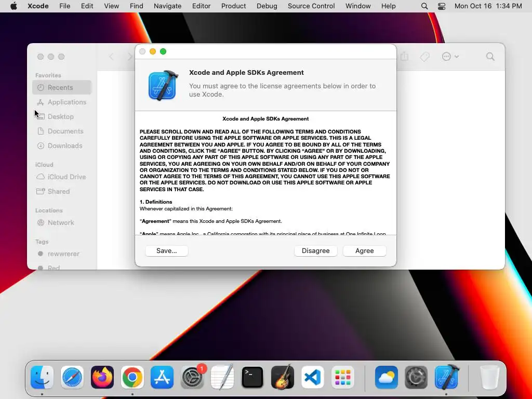
Task: Open Weather from the Dock
Action: (x=387, y=377)
